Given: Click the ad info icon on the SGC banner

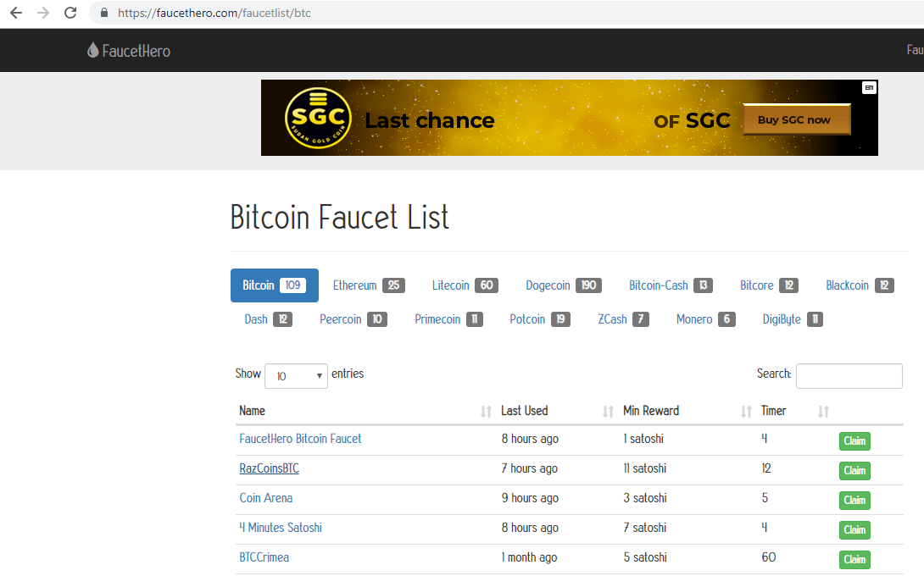Looking at the screenshot, I should pos(869,88).
